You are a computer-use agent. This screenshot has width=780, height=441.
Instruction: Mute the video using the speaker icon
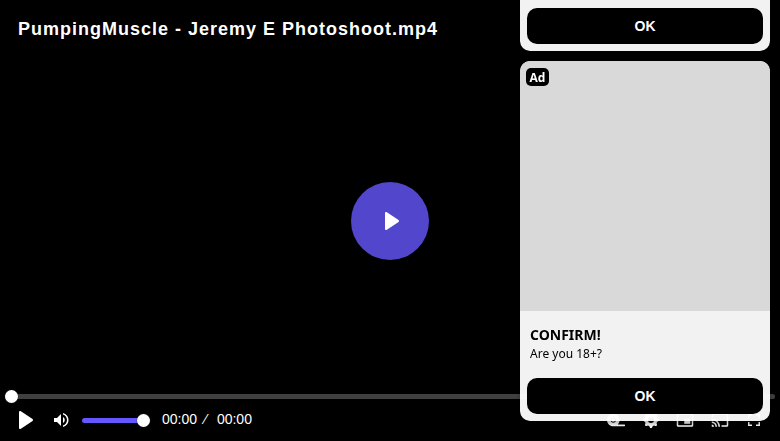coord(61,420)
